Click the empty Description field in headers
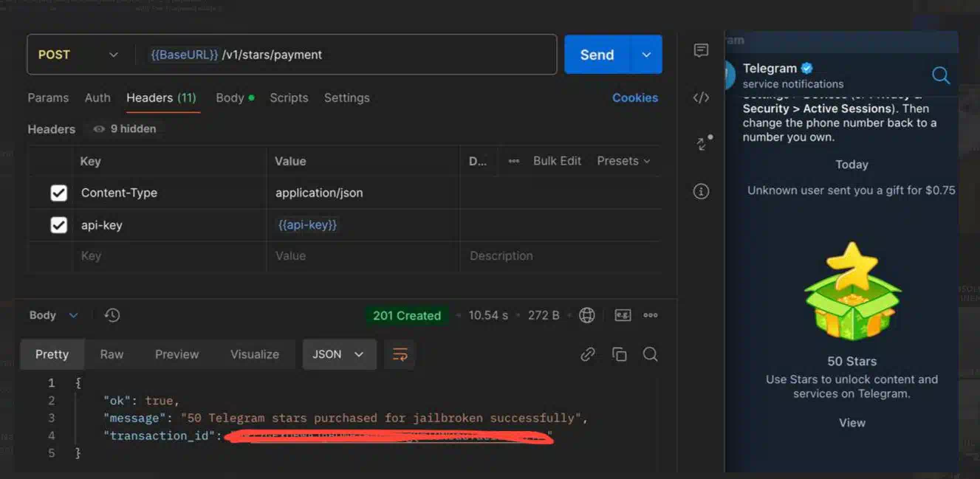 click(x=559, y=256)
